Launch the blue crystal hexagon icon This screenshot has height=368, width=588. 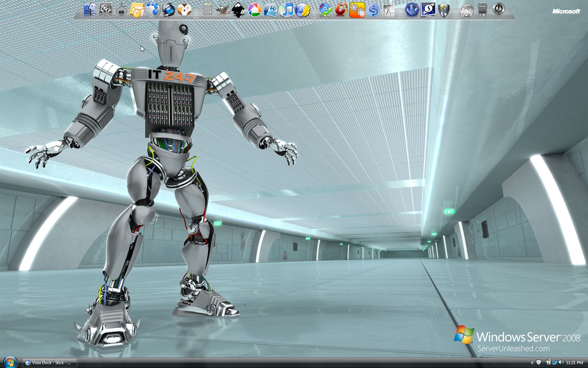point(412,10)
